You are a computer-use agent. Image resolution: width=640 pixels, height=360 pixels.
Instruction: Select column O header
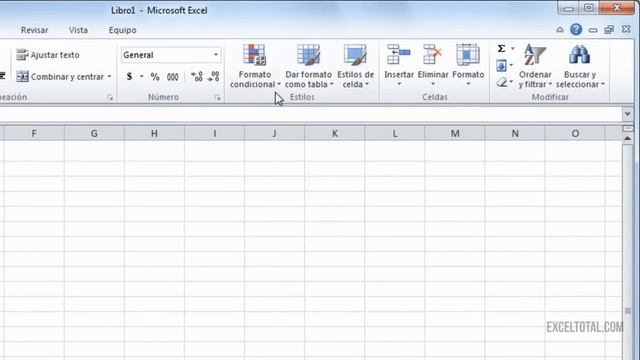click(x=575, y=133)
